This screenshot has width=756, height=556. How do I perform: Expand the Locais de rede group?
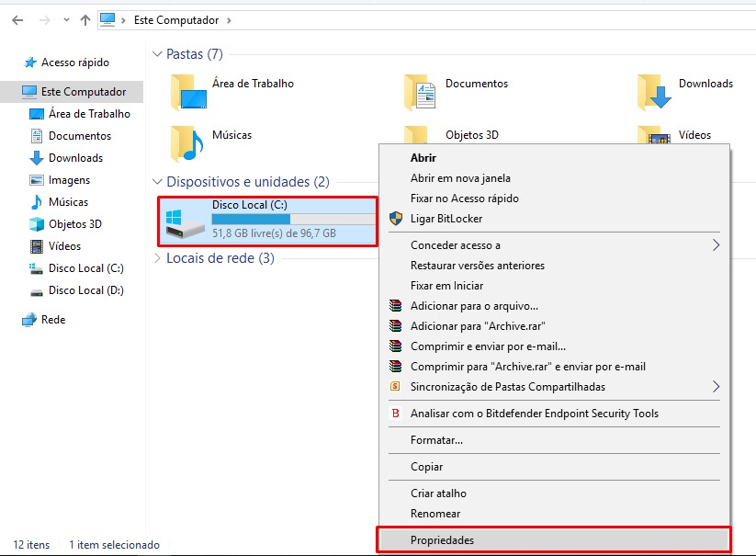(x=157, y=258)
